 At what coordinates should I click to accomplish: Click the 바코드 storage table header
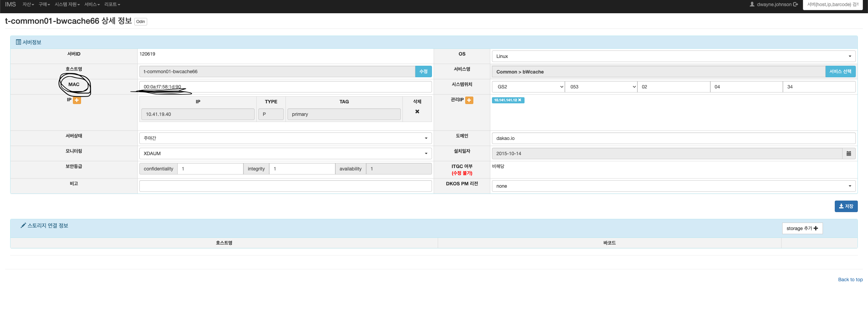(610, 243)
